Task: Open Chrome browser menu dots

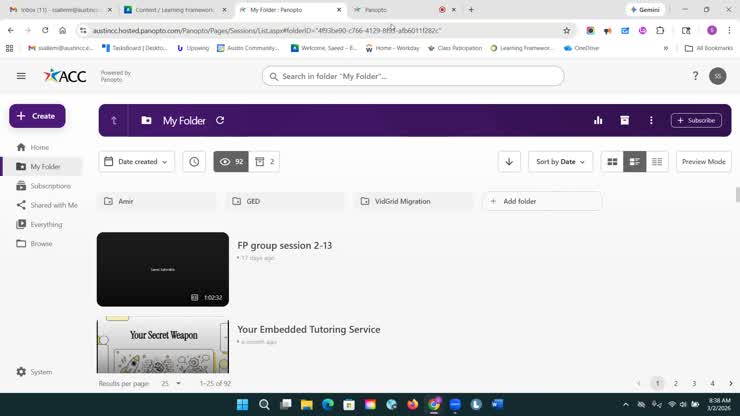Action: pyautogui.click(x=730, y=31)
